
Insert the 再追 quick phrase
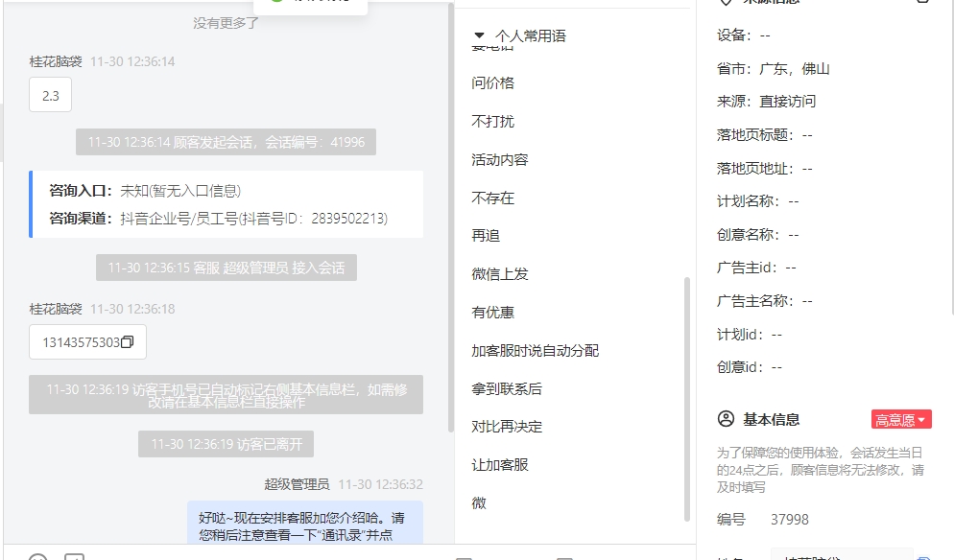tap(486, 236)
